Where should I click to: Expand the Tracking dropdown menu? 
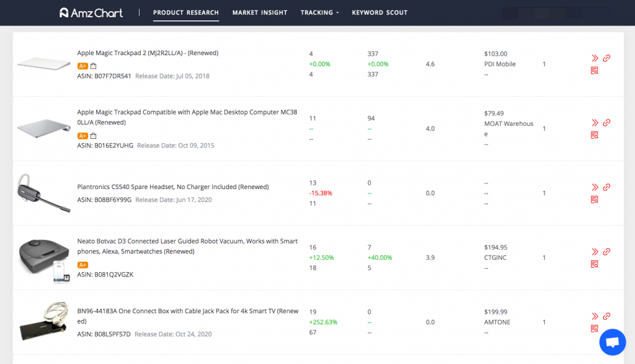point(319,12)
